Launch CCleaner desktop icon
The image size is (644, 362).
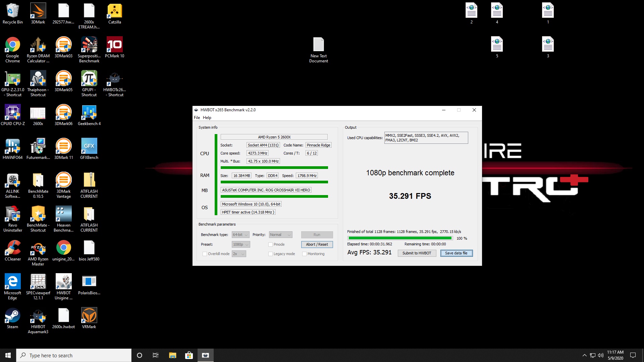13,251
